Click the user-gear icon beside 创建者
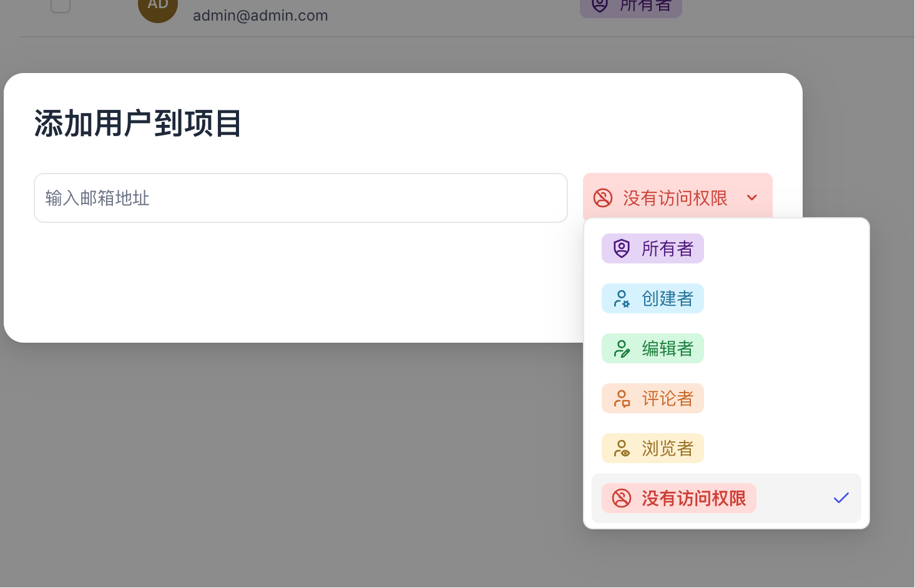 click(622, 298)
